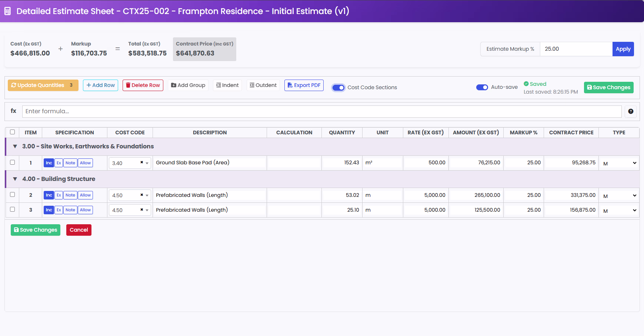The width and height of the screenshot is (644, 336).
Task: Indent the selected row
Action: coord(227,85)
